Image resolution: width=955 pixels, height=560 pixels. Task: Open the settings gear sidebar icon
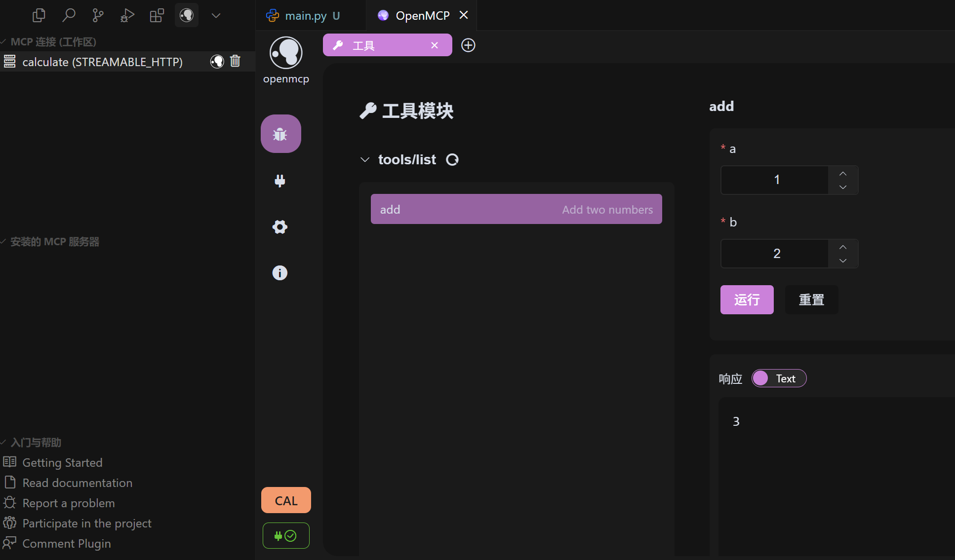pyautogui.click(x=280, y=227)
